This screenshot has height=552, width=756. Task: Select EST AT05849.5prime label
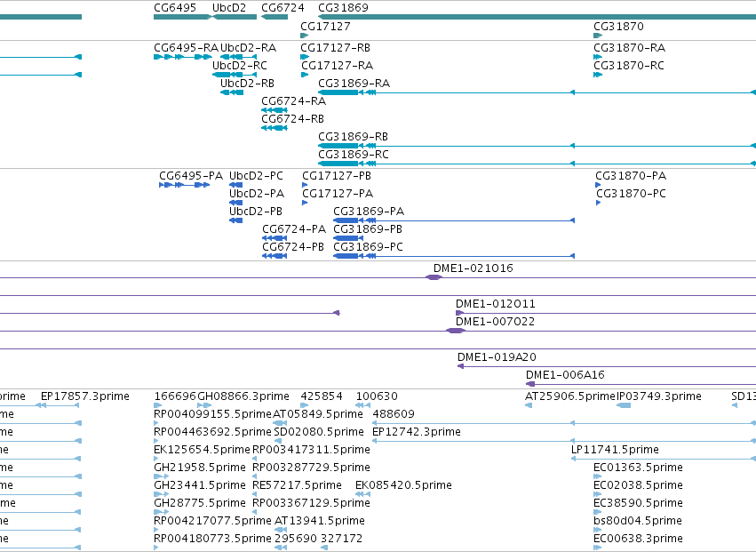pos(318,414)
